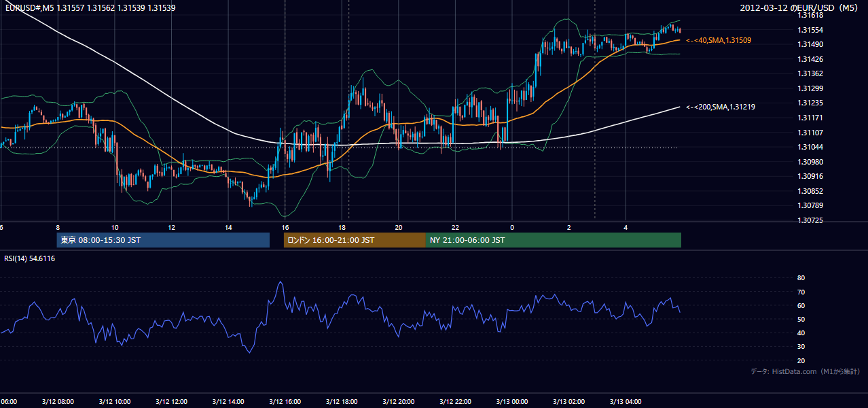Screen dimensions: 868x408
Task: Click the 3/13 00:00 bottom time label
Action: 511,401
